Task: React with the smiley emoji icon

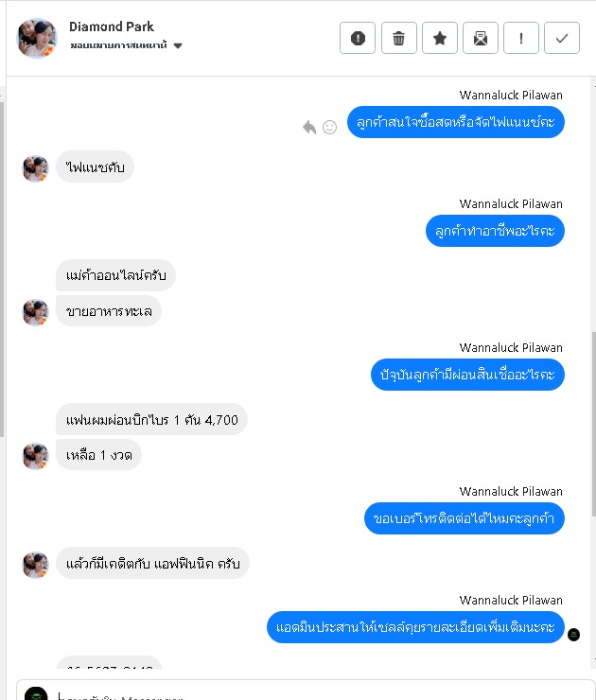Action: pos(329,128)
